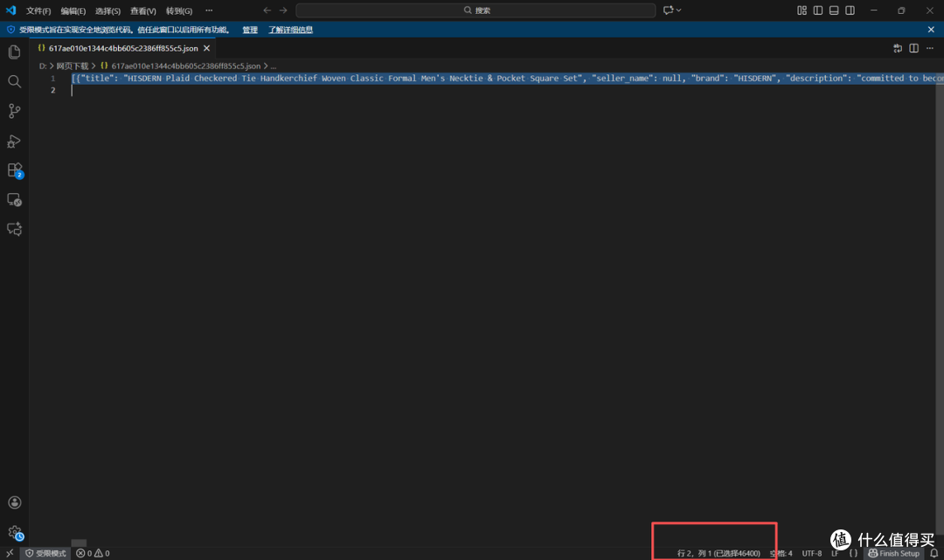Go forward with the right arrow
Screen dimensions: 944x560
283,10
